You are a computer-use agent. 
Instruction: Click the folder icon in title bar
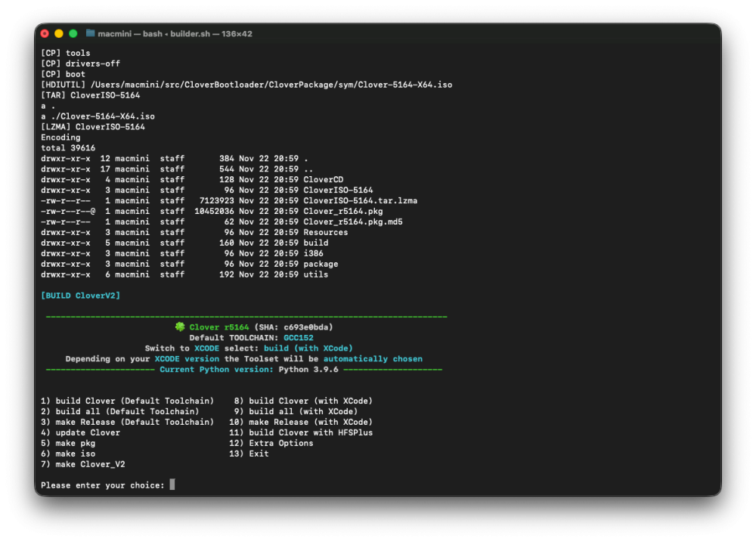click(x=90, y=33)
